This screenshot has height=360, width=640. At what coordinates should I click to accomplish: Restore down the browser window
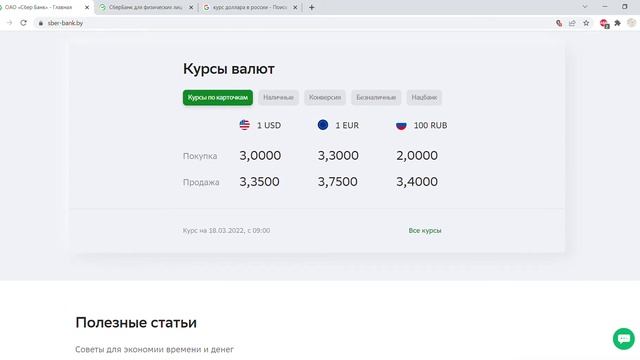624,7
